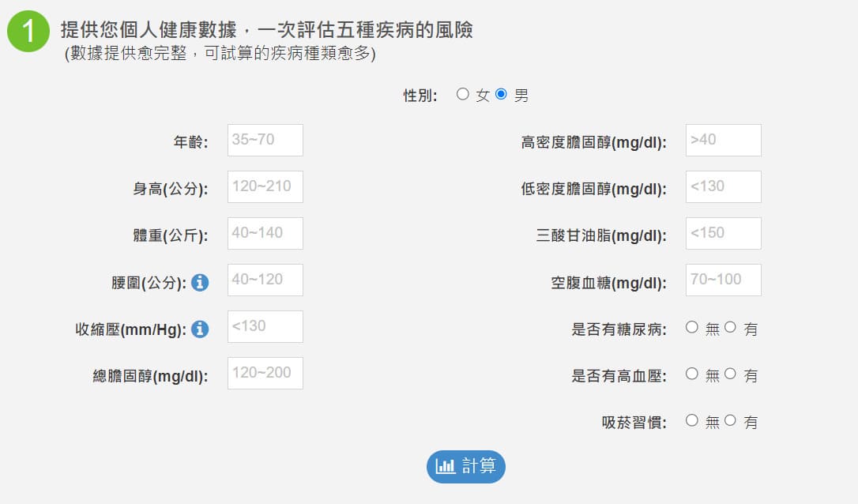Image resolution: width=858 pixels, height=504 pixels.
Task: Focus the 年齡 input field
Action: coord(265,141)
